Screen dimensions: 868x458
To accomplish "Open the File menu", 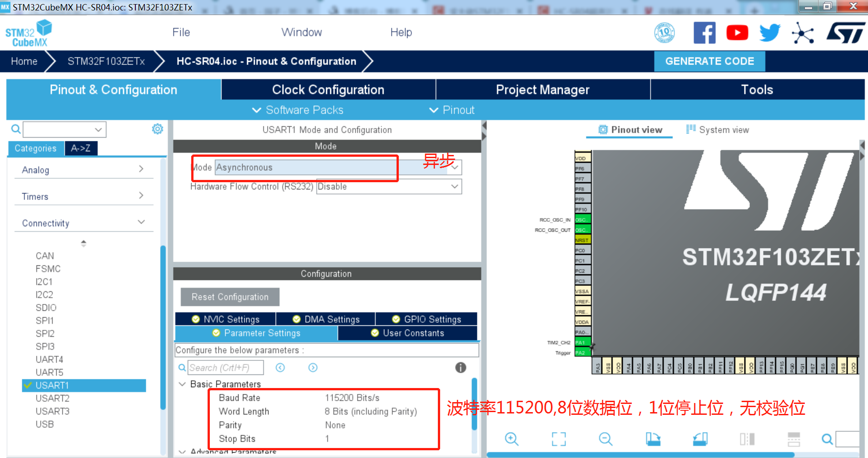I will [181, 32].
